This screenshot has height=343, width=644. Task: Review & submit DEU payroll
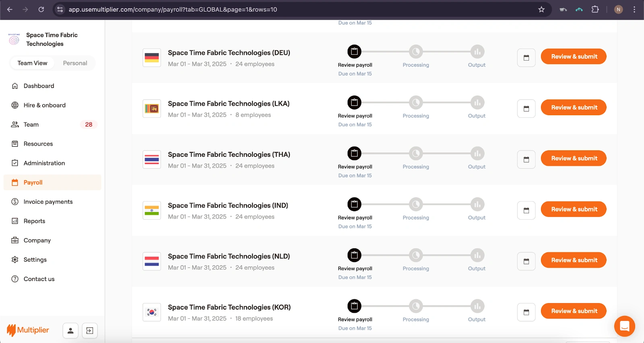574,56
